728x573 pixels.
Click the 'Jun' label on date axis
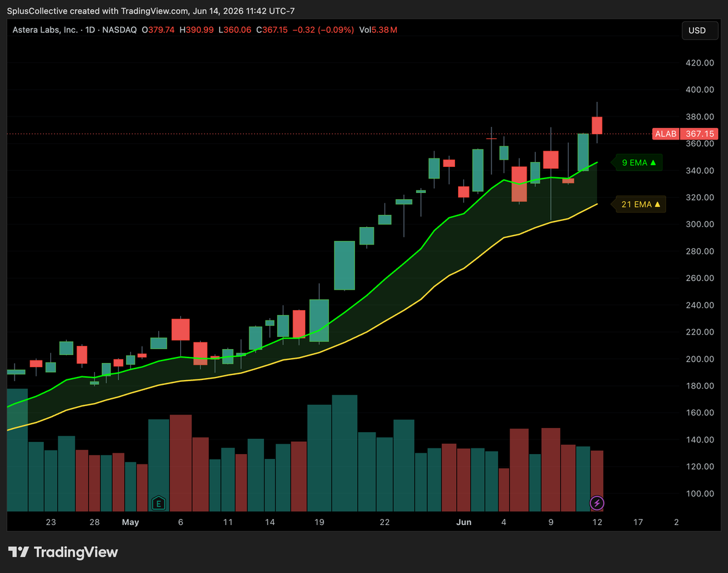point(463,522)
